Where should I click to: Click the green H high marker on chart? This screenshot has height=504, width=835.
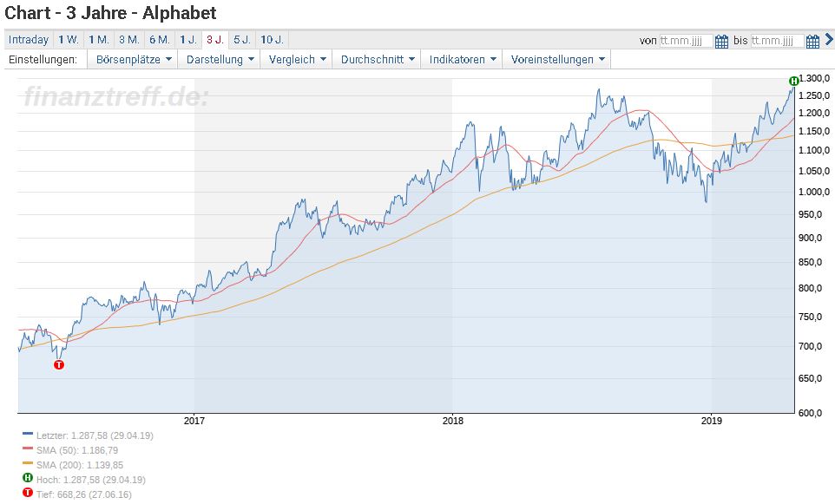tap(793, 81)
